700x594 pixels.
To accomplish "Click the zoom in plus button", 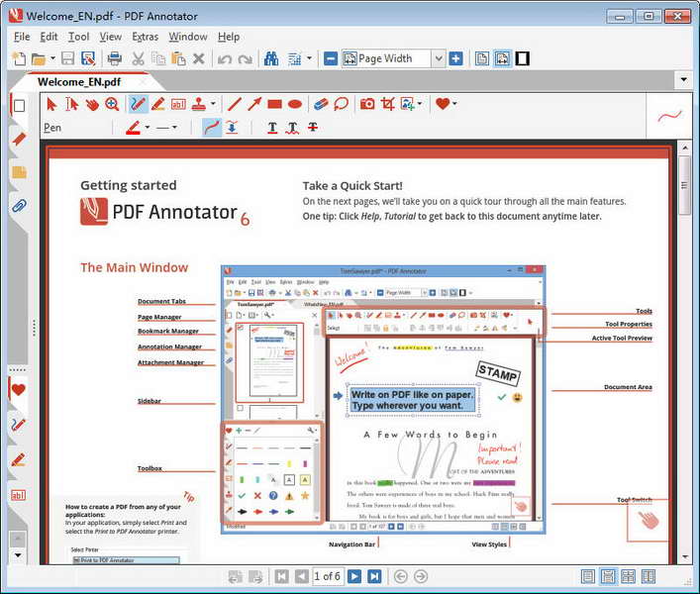I will 455,58.
